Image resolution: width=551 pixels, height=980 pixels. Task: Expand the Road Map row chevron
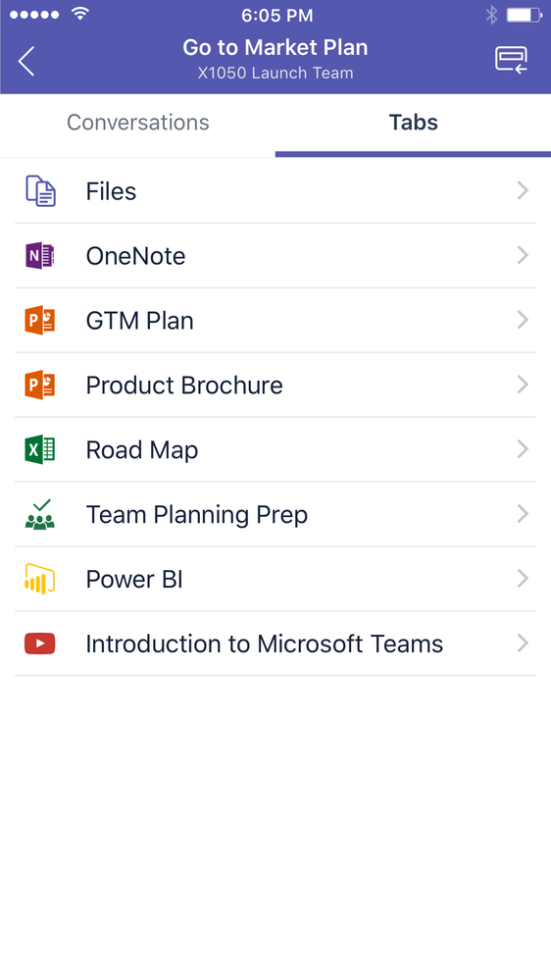pos(523,449)
